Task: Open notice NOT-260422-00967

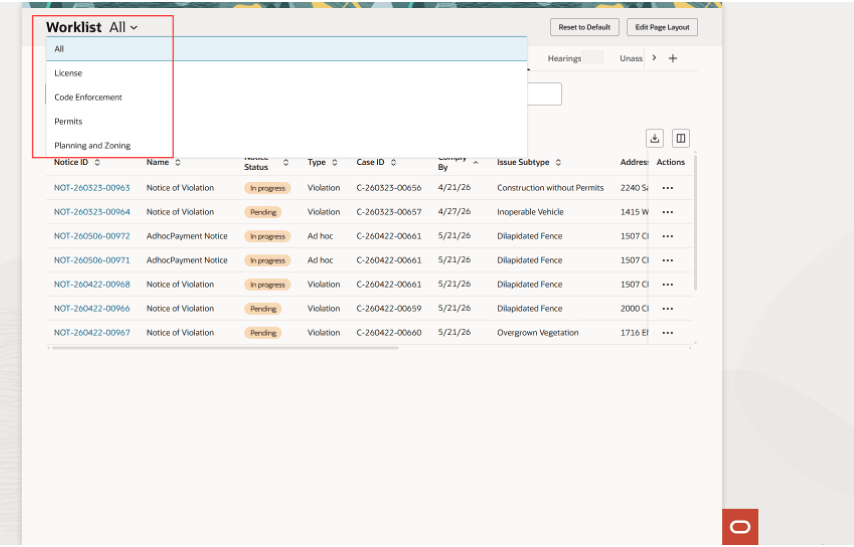Action: tap(92, 332)
